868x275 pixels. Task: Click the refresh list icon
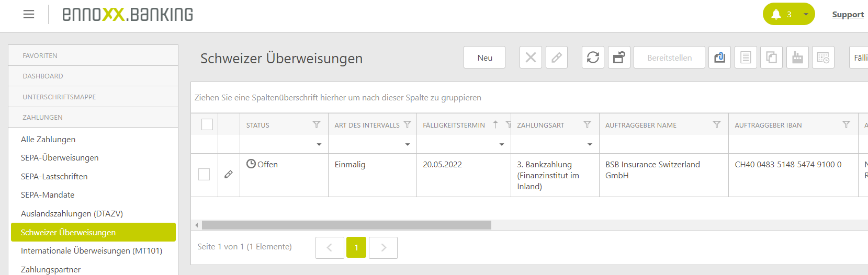pyautogui.click(x=593, y=58)
